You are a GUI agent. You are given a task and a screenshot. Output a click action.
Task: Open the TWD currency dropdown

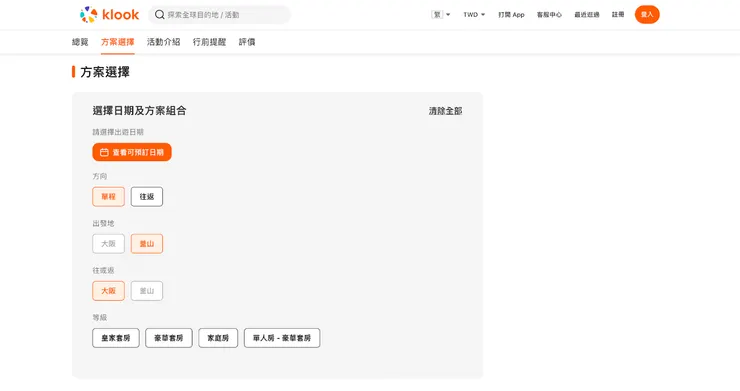click(474, 15)
